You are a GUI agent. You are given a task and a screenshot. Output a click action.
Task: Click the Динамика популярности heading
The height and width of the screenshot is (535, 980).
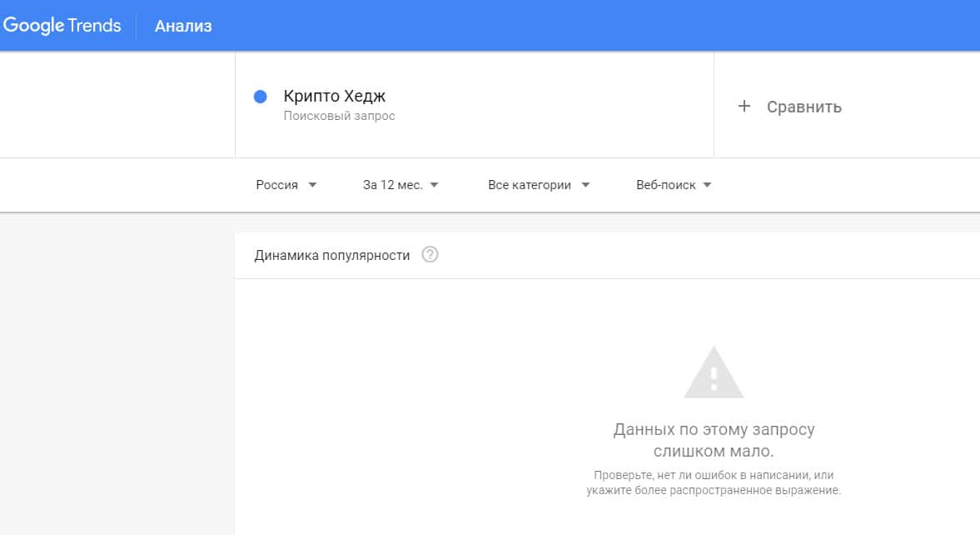point(332,255)
